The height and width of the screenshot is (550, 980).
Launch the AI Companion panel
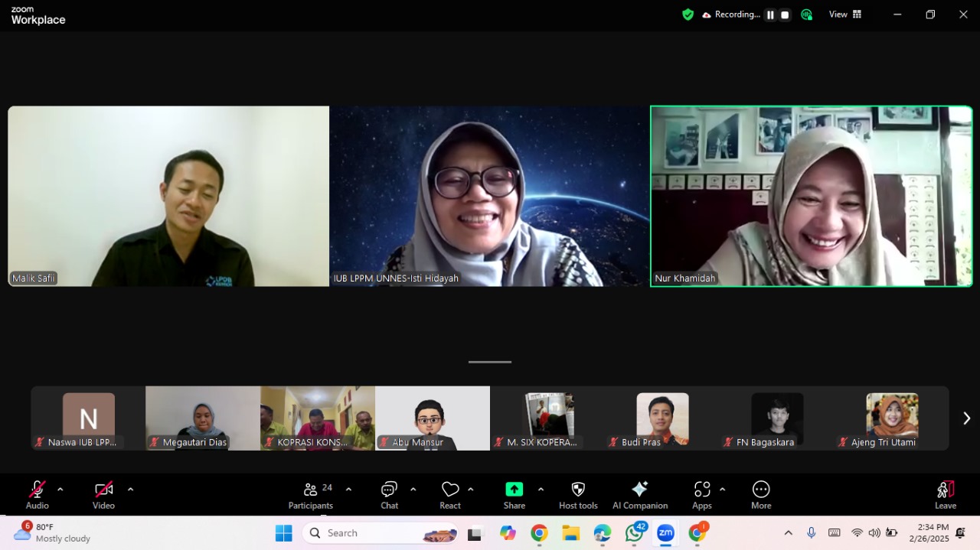click(640, 494)
